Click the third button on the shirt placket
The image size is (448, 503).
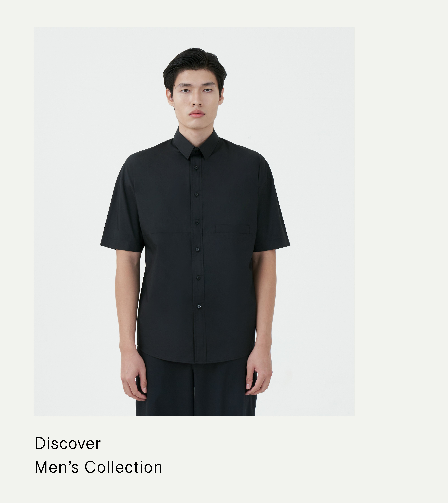[197, 222]
